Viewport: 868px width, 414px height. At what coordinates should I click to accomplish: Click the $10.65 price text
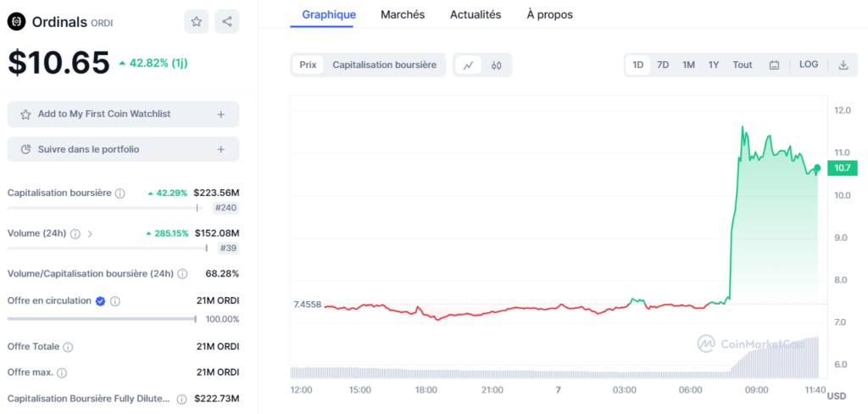(x=58, y=63)
